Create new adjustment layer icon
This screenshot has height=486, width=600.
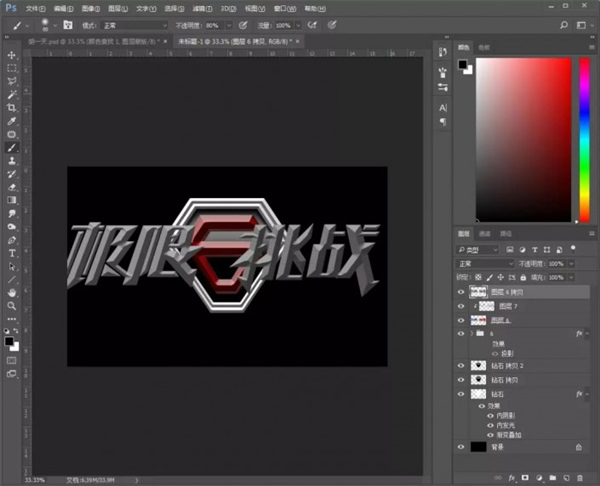tap(539, 478)
